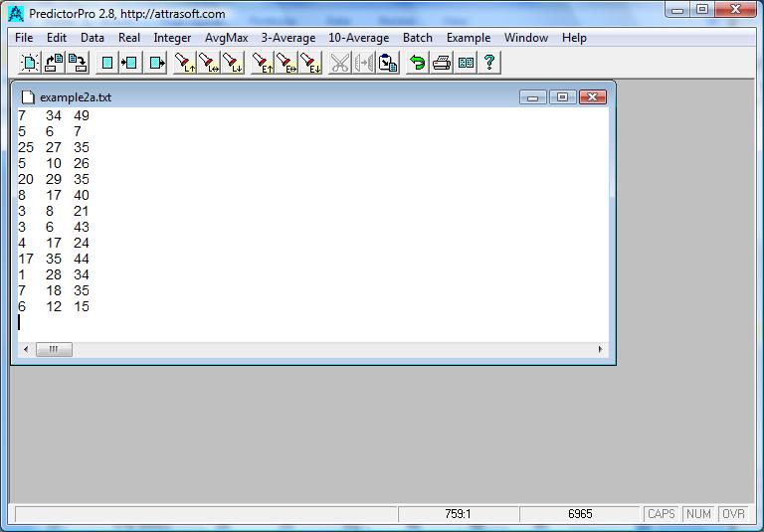This screenshot has width=764, height=532.
Task: Click the plain cyan square icon
Action: coord(107,63)
